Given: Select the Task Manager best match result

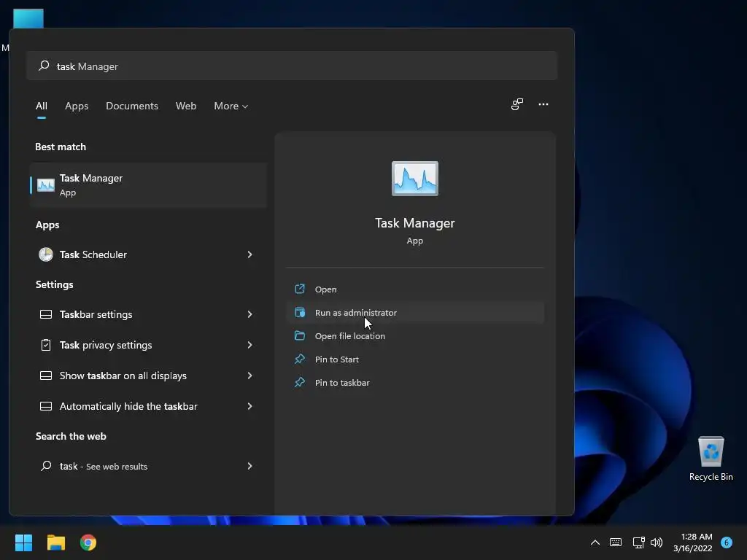Looking at the screenshot, I should tap(148, 184).
